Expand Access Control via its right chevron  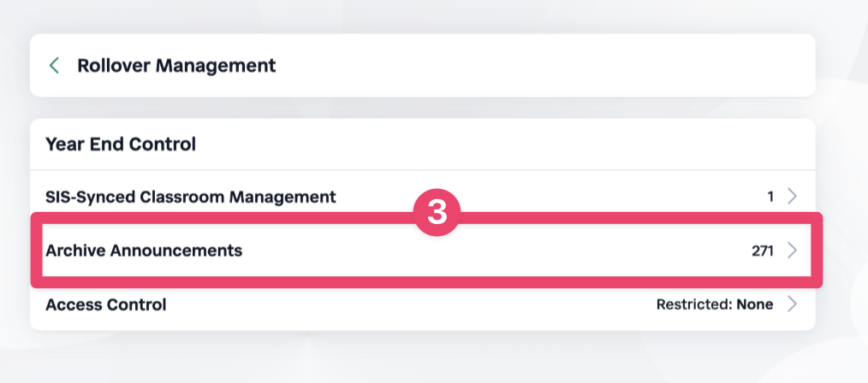(x=792, y=304)
